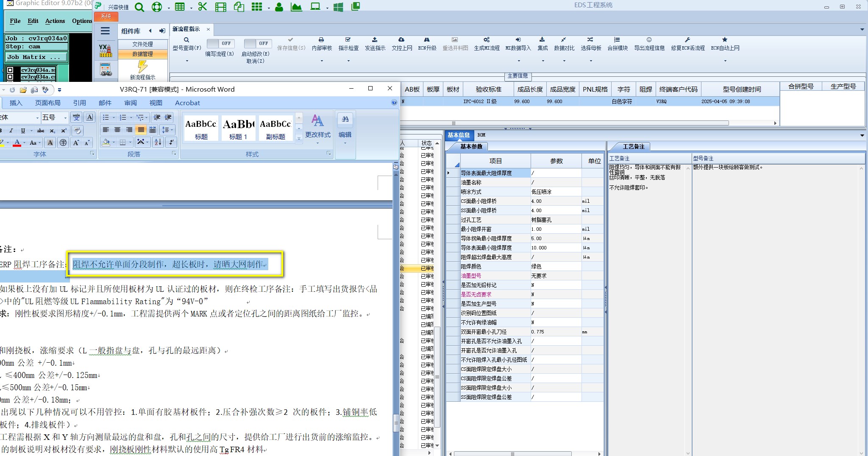Toggle align right in Word paragraph group
Viewport: 868px width, 456px height.
click(x=129, y=130)
